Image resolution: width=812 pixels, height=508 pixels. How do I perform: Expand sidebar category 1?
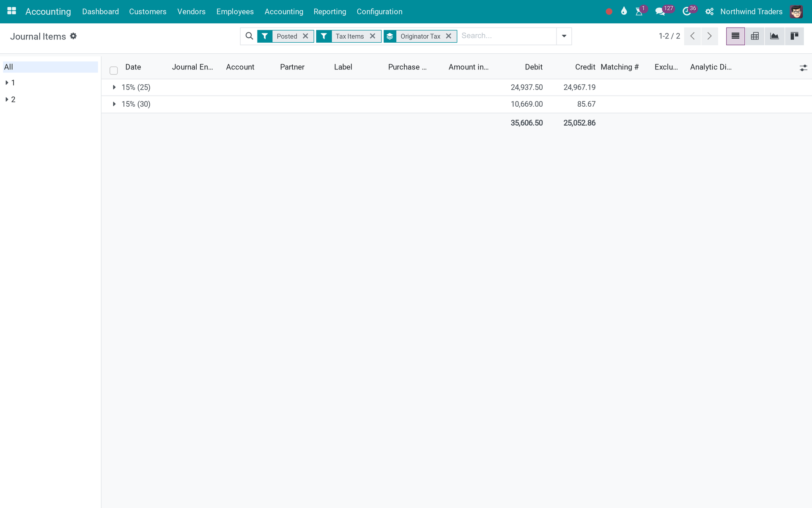[x=7, y=83]
